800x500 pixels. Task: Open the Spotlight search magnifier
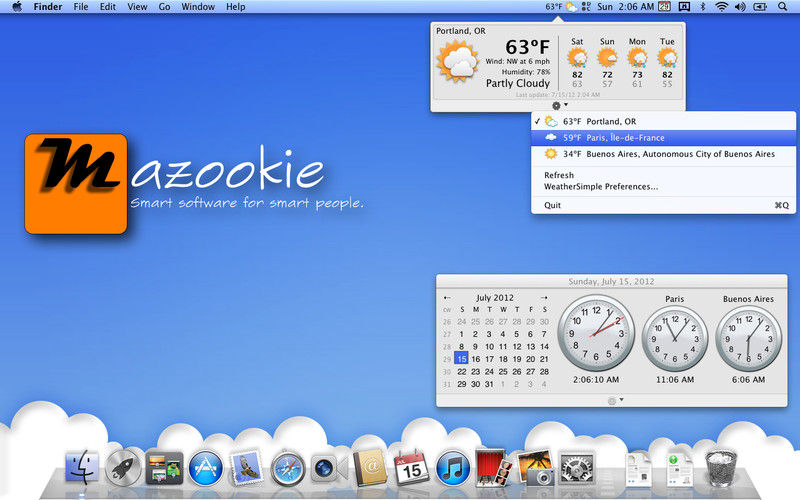click(782, 7)
